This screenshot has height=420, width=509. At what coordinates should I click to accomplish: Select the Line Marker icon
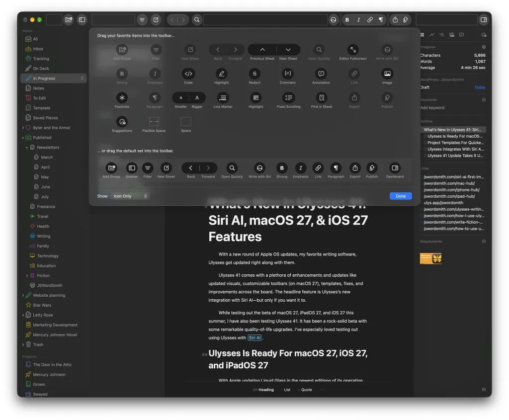[x=223, y=98]
